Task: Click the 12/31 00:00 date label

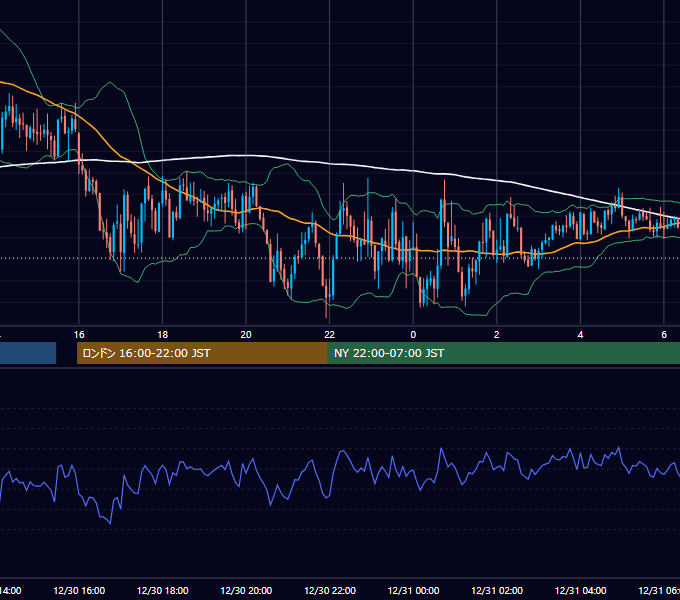Action: (413, 590)
